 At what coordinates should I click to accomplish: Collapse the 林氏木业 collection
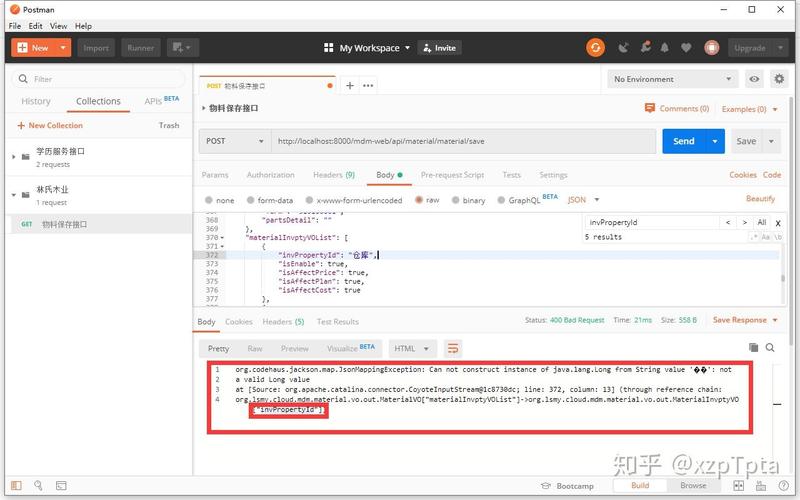click(13, 195)
